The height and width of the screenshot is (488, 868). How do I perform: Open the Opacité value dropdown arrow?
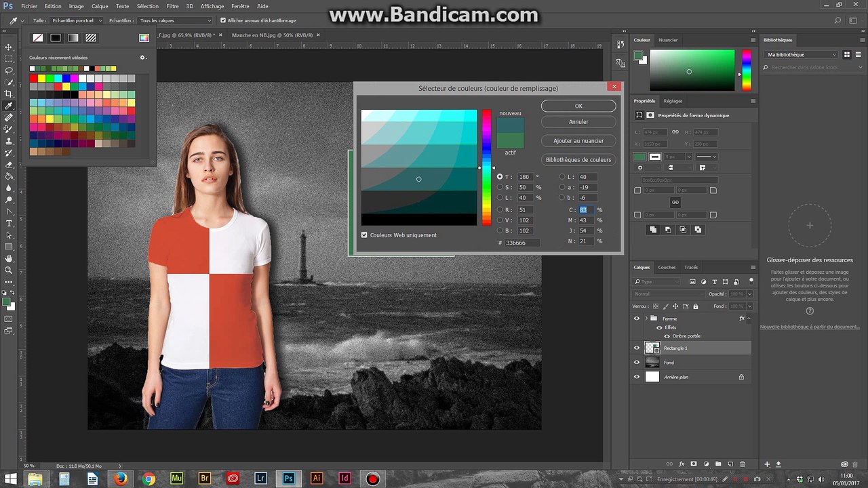pos(749,294)
